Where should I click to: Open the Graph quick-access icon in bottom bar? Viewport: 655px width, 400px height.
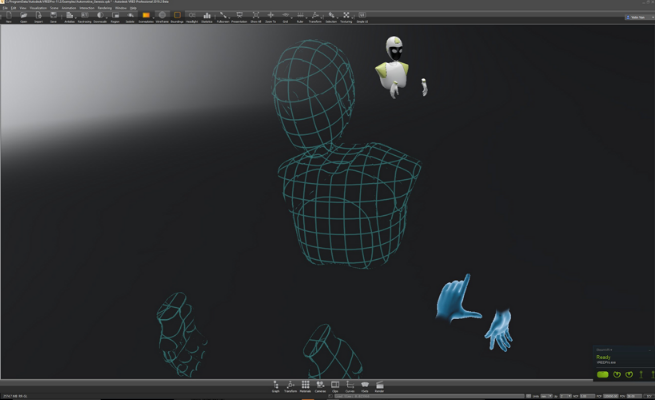tap(276, 386)
